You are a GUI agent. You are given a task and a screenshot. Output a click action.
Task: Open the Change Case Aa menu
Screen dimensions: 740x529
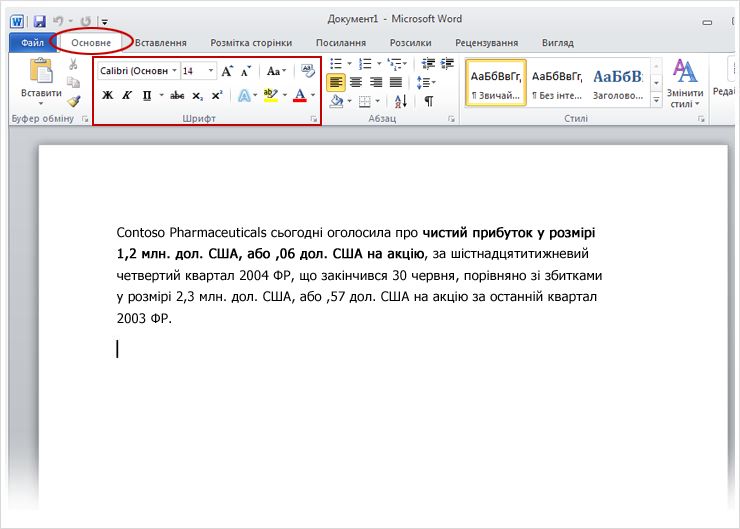(x=276, y=71)
